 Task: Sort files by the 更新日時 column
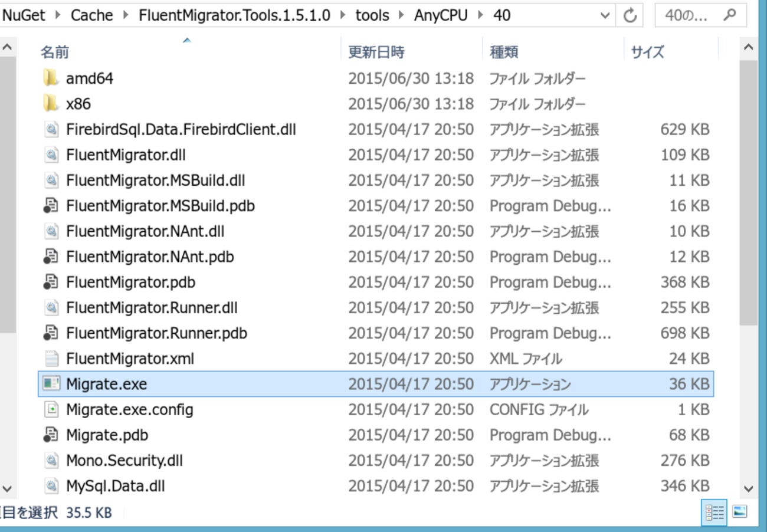coord(376,52)
